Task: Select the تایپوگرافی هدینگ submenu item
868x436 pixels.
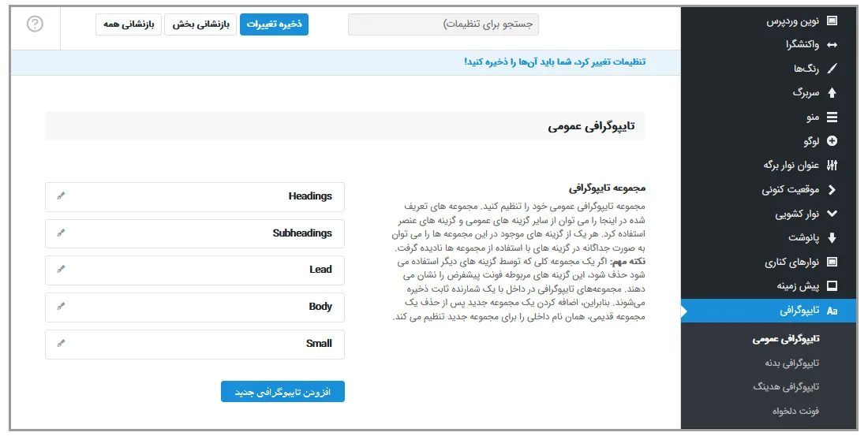Action: point(785,387)
